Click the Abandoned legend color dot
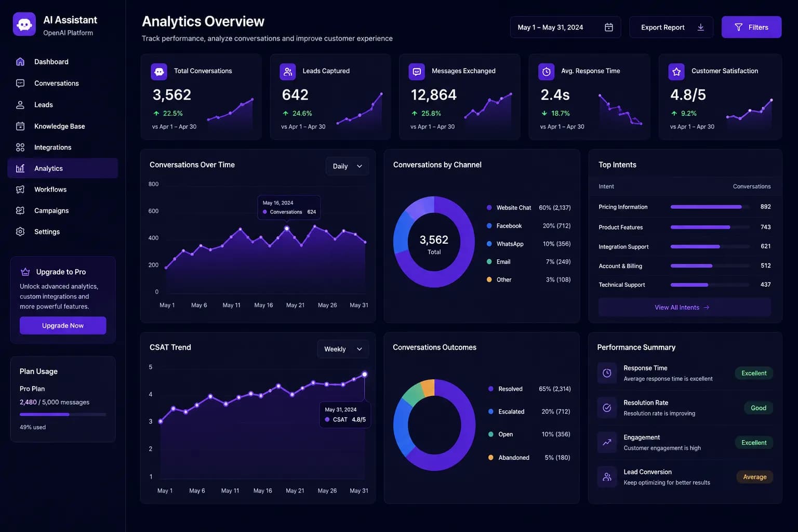 click(x=491, y=458)
